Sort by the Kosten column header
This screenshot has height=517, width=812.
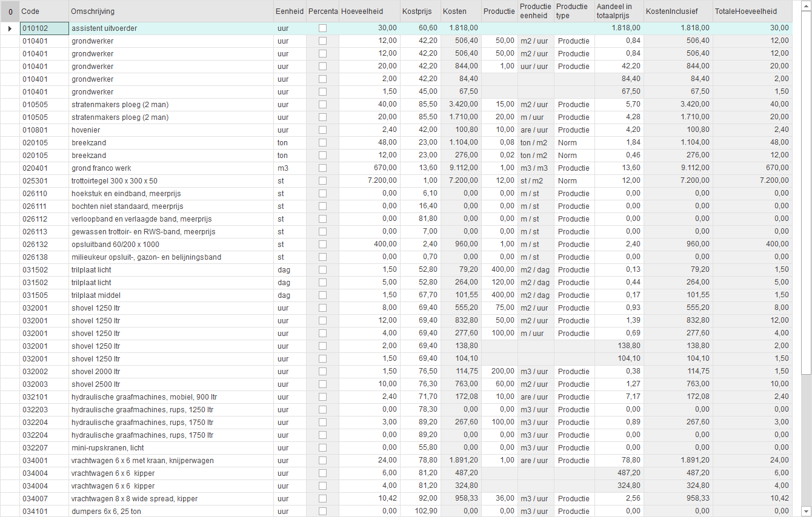coord(461,12)
